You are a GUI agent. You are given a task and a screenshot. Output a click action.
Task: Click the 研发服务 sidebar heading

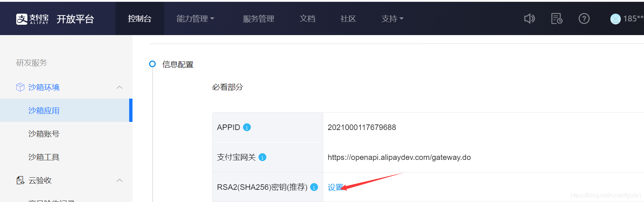point(32,63)
